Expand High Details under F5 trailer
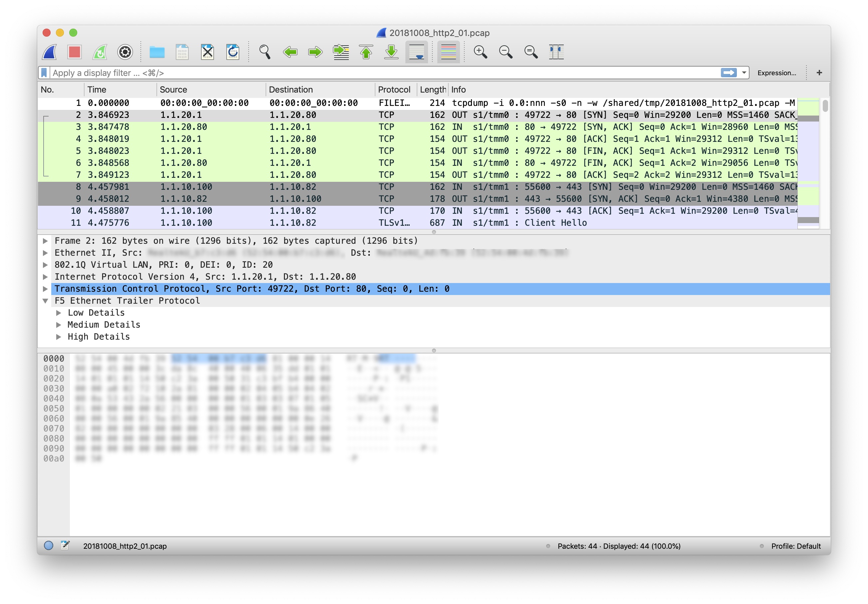The height and width of the screenshot is (604, 868). click(59, 336)
